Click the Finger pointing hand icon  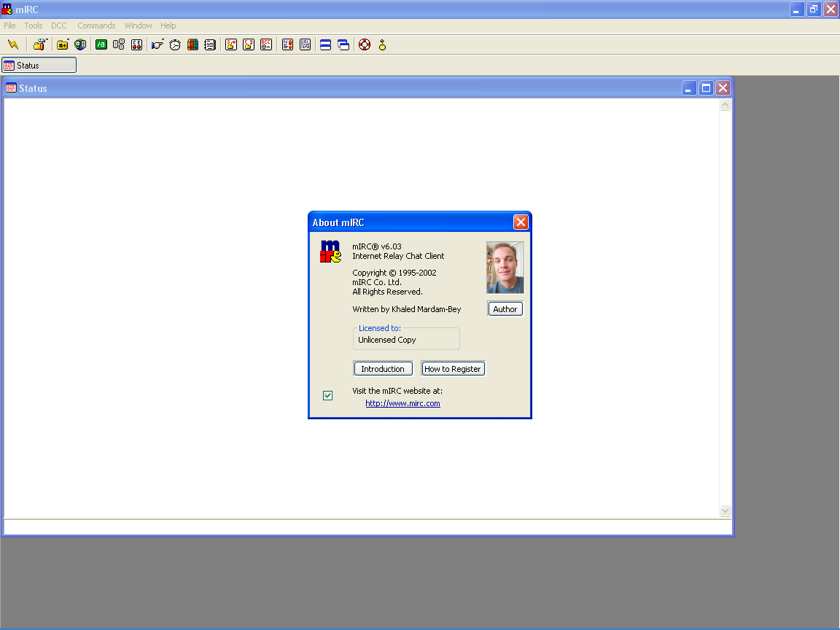pyautogui.click(x=157, y=45)
